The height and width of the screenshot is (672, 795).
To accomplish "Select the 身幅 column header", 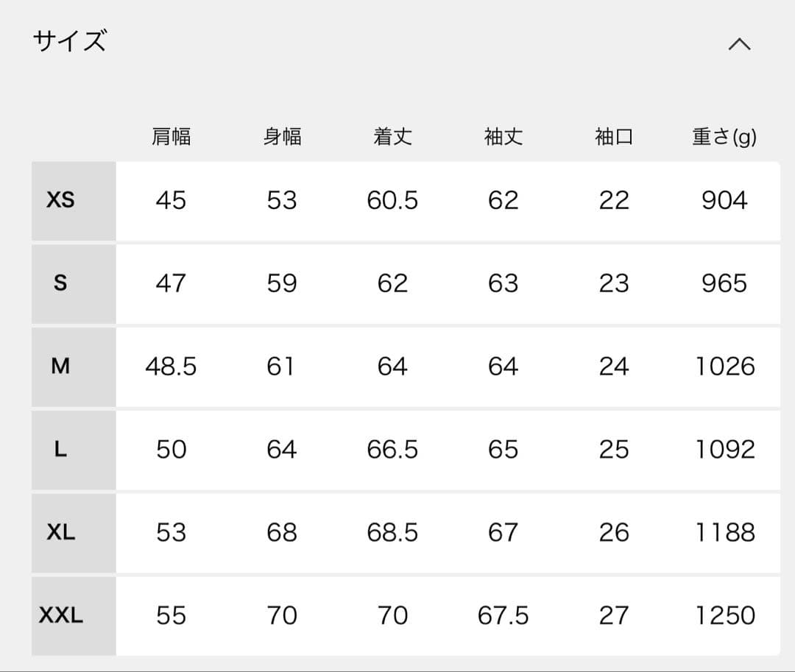I will tap(282, 136).
